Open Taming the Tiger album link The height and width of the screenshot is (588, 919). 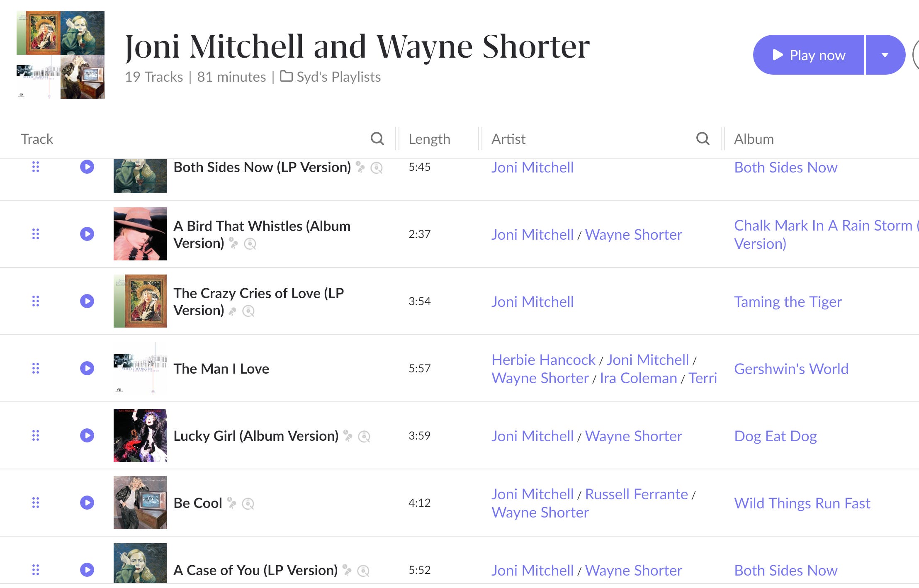pyautogui.click(x=788, y=301)
